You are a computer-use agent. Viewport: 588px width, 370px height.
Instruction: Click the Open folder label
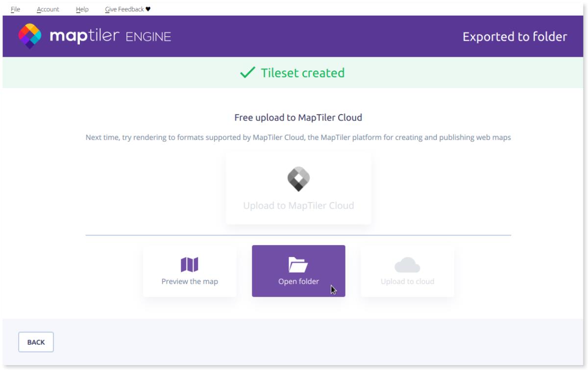[x=298, y=281]
